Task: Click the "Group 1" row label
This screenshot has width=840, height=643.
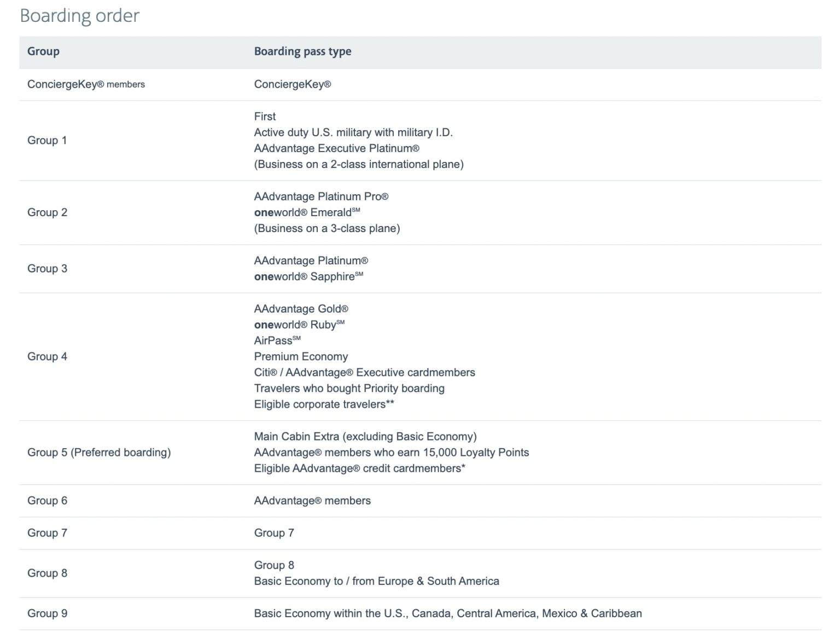Action: (47, 140)
